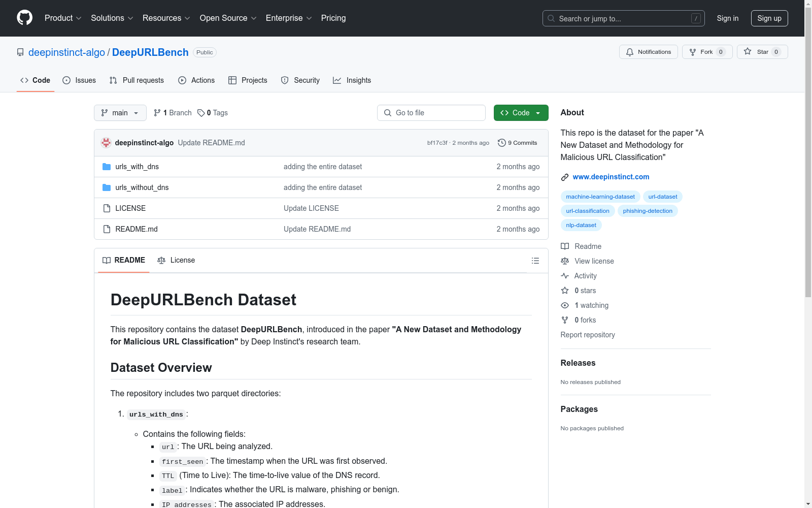Click the LICENSE file icon
The width and height of the screenshot is (812, 508).
(x=107, y=208)
